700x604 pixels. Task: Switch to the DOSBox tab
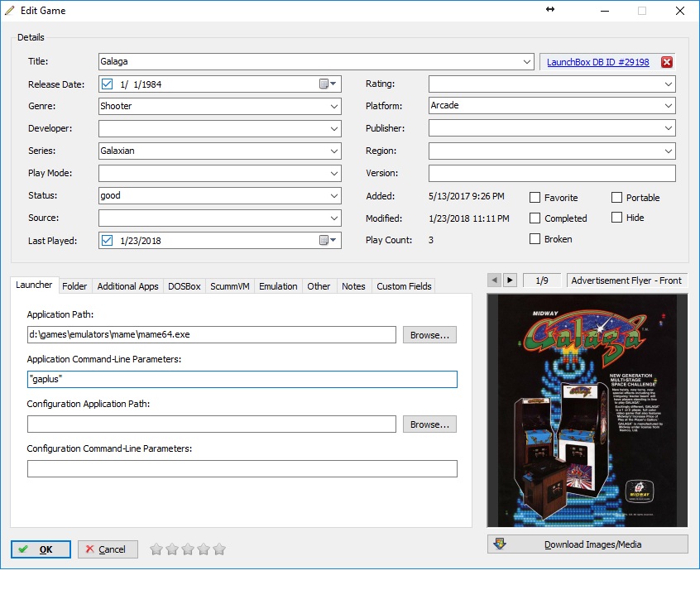pyautogui.click(x=185, y=286)
